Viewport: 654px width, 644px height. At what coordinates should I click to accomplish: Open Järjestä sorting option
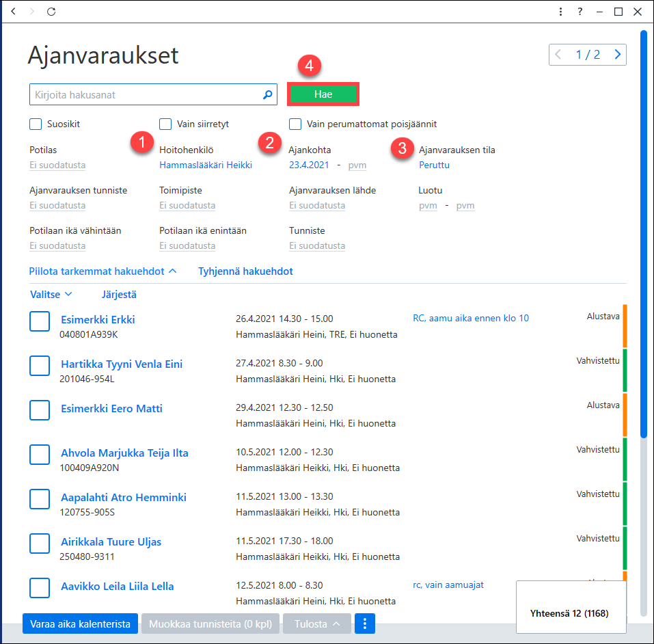click(119, 295)
